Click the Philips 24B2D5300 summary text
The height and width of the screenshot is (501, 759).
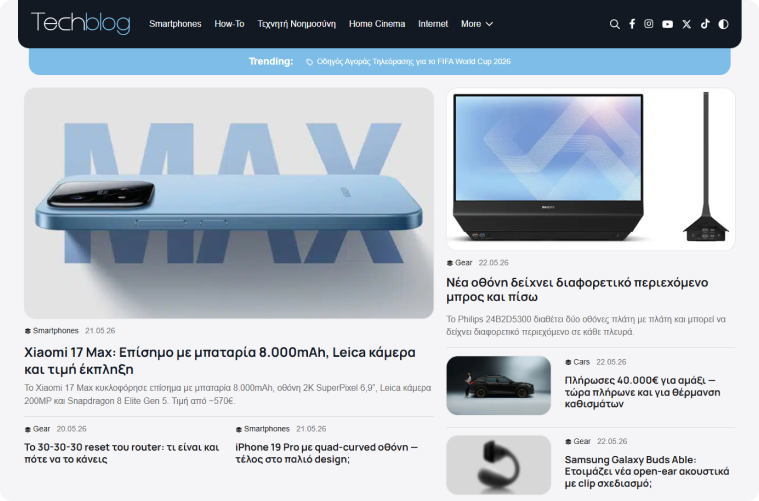pyautogui.click(x=586, y=326)
